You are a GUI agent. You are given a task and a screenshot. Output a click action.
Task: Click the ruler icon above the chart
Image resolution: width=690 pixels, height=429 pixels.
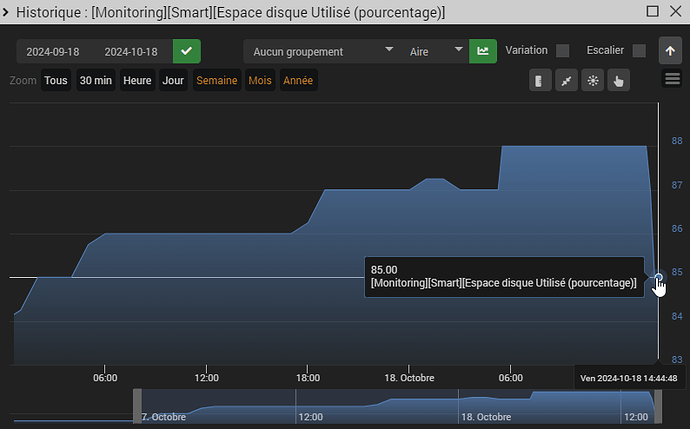[x=541, y=81]
